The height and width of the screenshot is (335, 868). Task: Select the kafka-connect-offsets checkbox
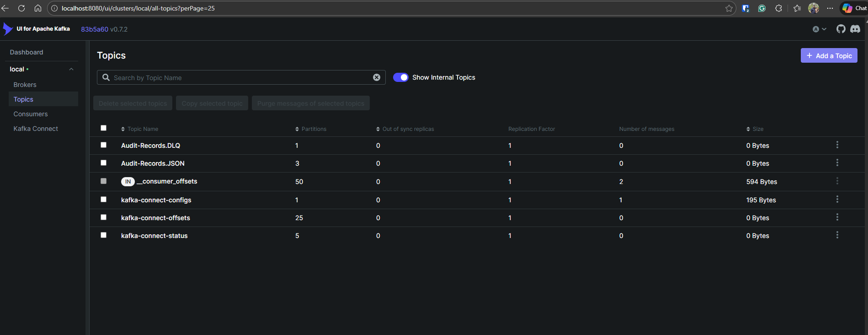click(104, 217)
